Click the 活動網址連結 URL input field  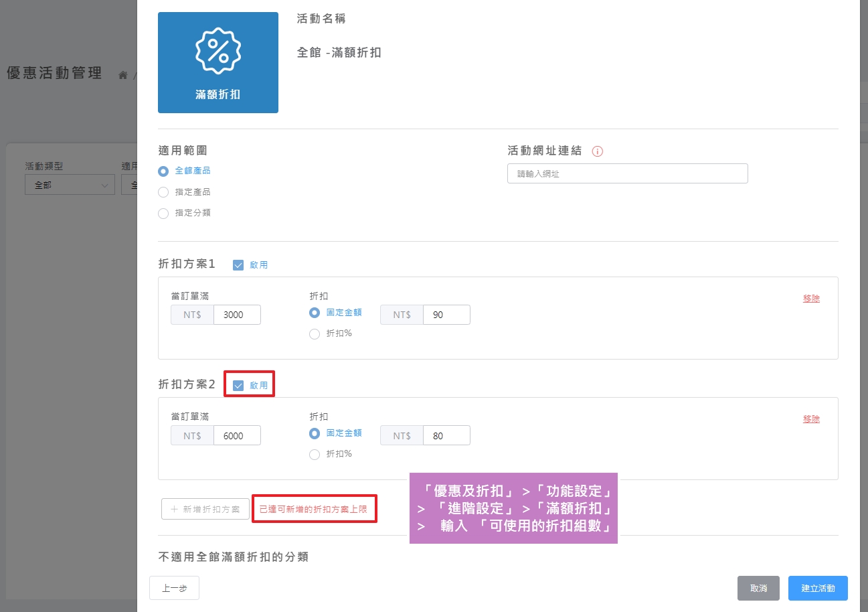627,174
